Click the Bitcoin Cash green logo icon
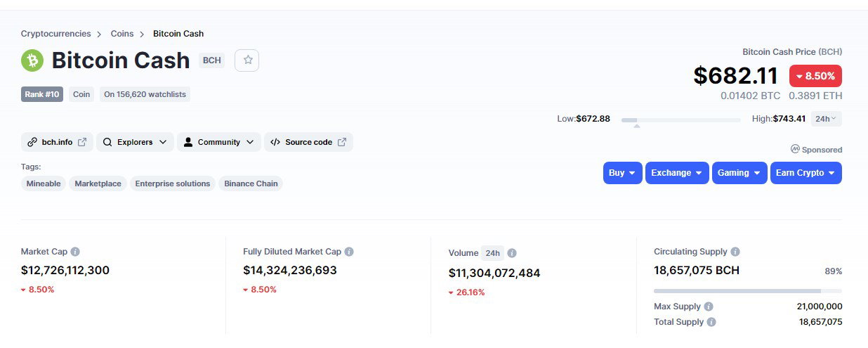868x348 pixels. 32,60
